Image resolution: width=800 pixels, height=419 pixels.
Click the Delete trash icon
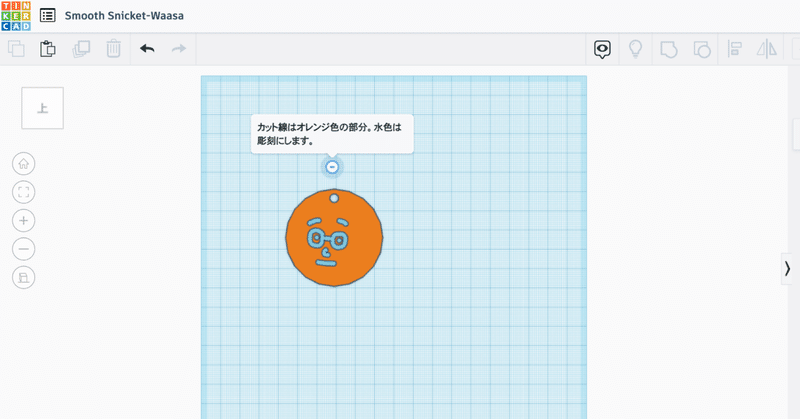[113, 48]
